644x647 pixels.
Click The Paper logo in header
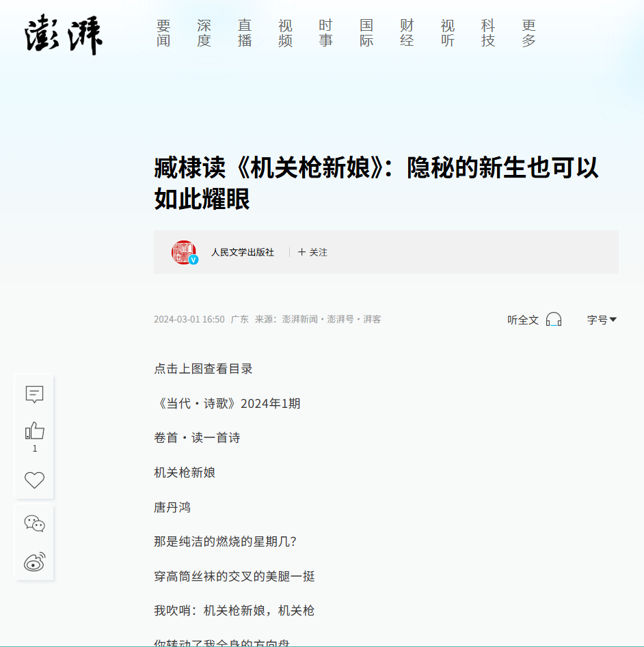(64, 35)
